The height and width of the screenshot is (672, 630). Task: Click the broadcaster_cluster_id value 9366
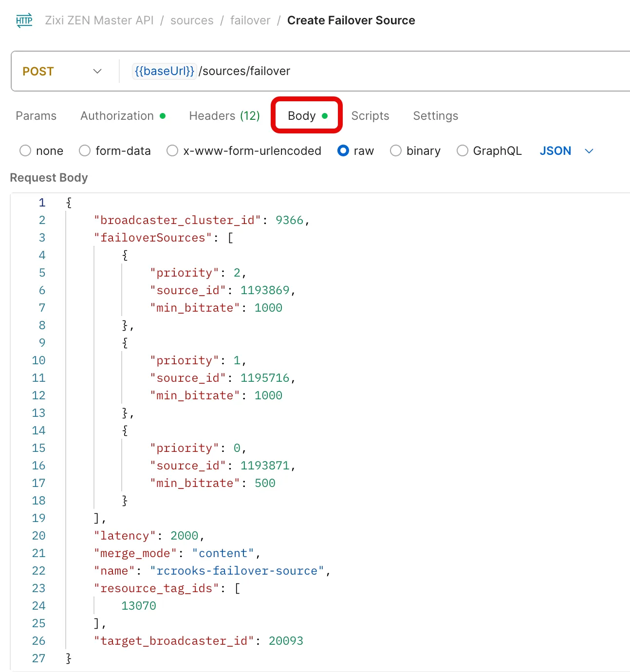click(x=289, y=220)
